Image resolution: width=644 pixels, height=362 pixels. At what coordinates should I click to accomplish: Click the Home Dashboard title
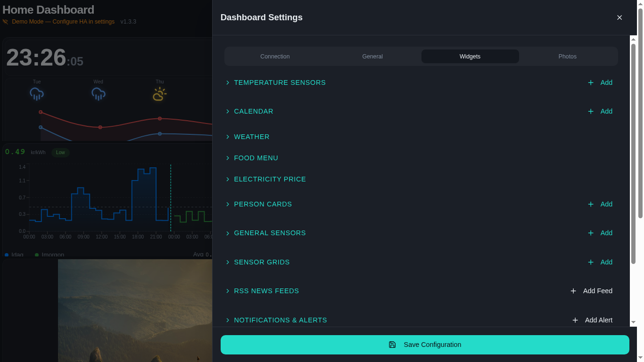(x=48, y=10)
